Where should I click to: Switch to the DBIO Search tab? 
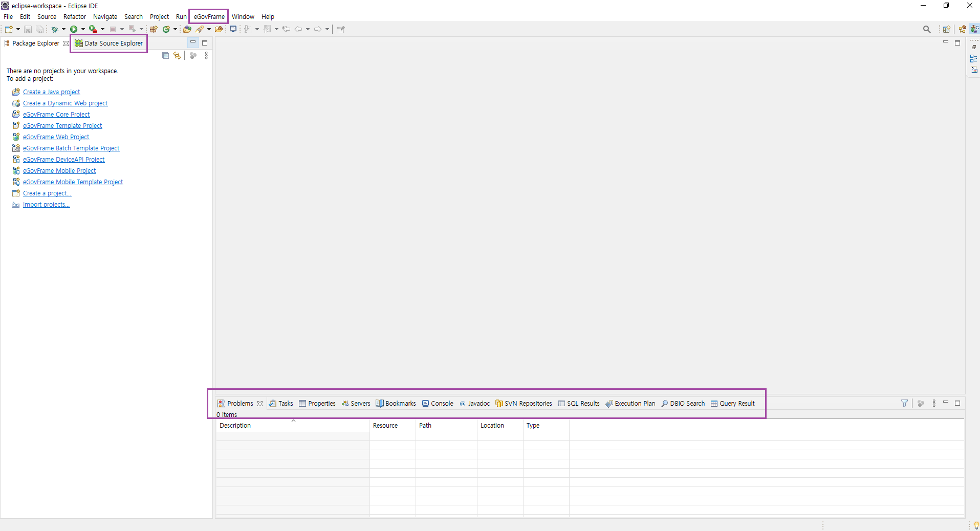(x=683, y=404)
